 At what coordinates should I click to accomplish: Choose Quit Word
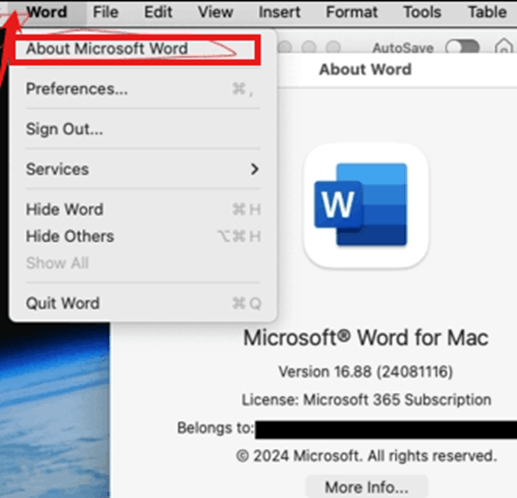(x=143, y=303)
